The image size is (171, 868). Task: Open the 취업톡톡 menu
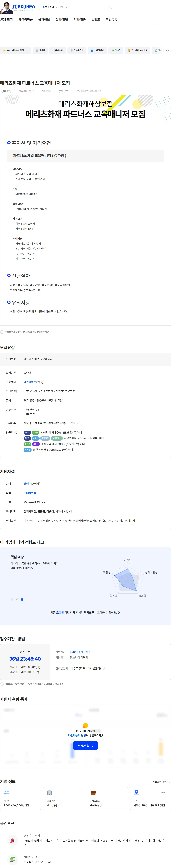pyautogui.click(x=111, y=20)
